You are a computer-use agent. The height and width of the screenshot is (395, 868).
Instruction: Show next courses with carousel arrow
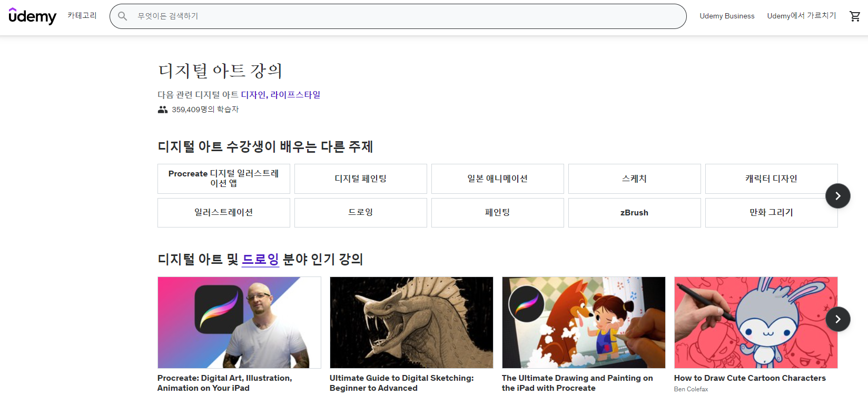click(x=838, y=319)
